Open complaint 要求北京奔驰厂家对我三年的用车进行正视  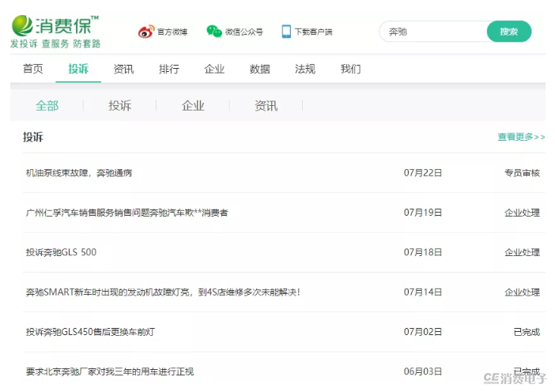pos(110,371)
